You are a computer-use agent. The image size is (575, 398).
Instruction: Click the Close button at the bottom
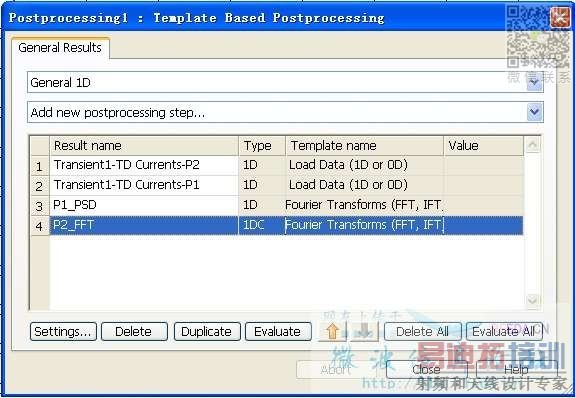[426, 369]
